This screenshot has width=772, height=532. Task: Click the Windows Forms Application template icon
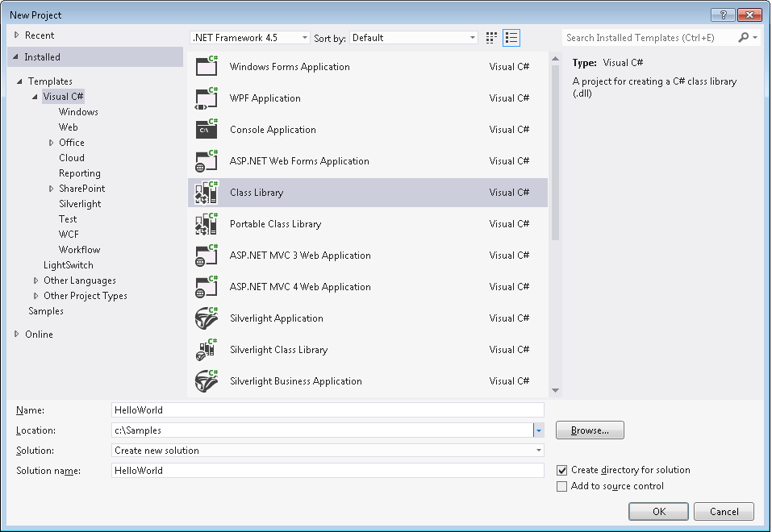click(x=207, y=66)
